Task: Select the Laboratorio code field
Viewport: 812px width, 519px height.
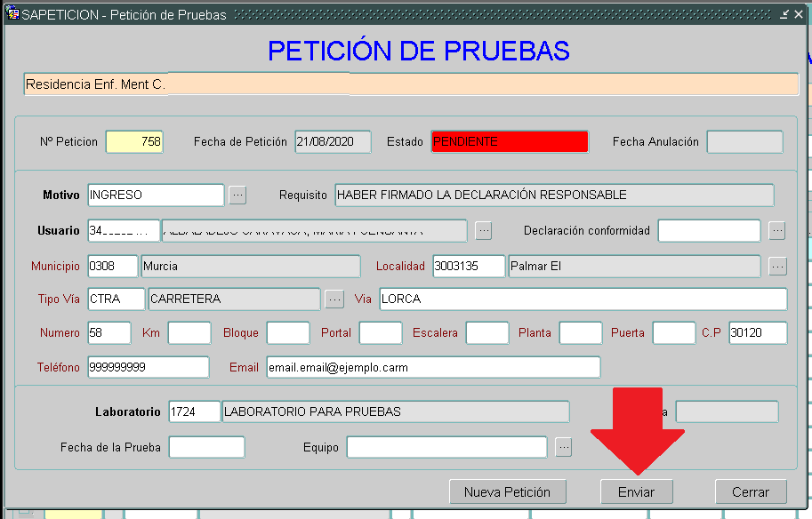Action: [x=194, y=411]
